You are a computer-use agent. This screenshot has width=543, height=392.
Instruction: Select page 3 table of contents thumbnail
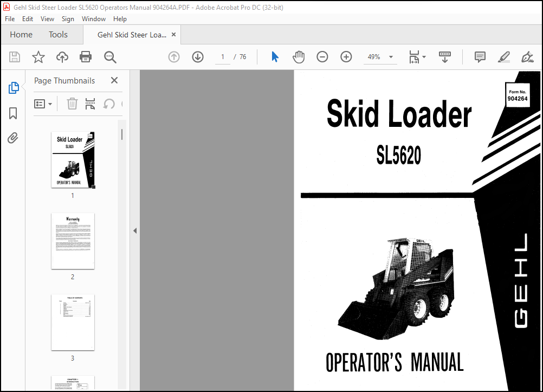(73, 323)
